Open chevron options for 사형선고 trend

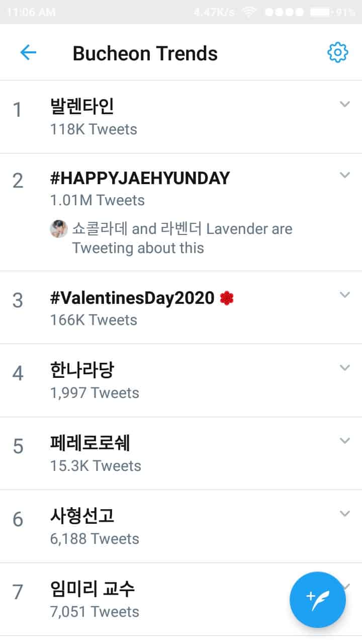(344, 514)
